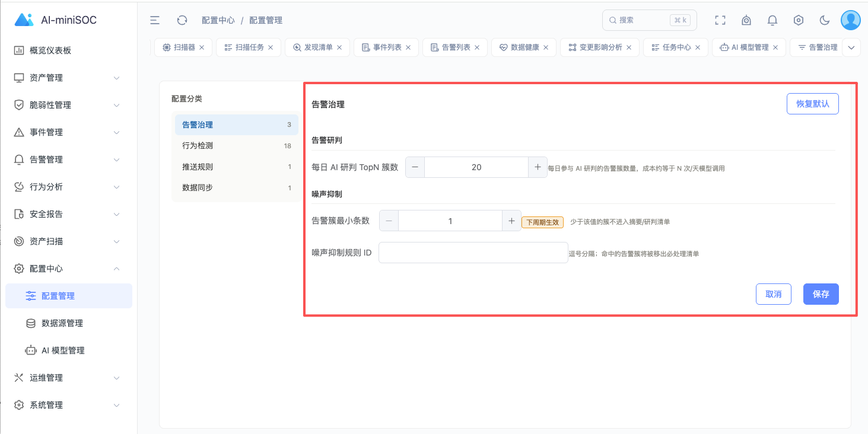Toggle fullscreen mode icon
This screenshot has height=434, width=868.
pyautogui.click(x=720, y=20)
